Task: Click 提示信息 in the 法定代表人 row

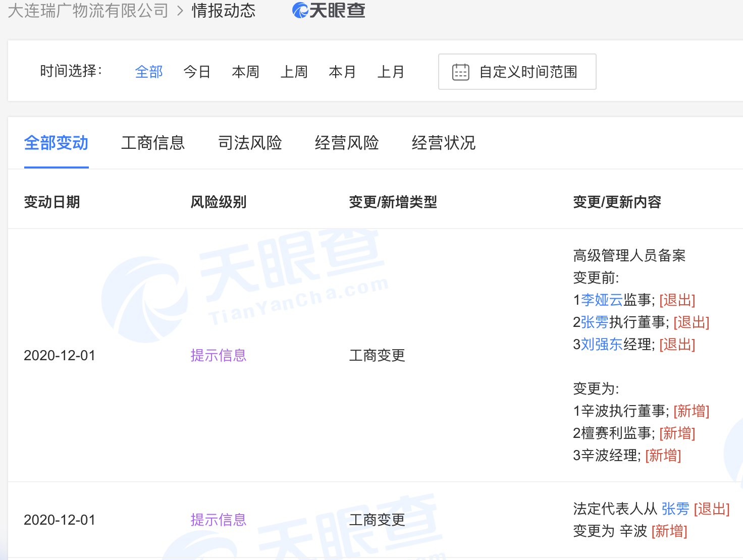Action: 219,520
